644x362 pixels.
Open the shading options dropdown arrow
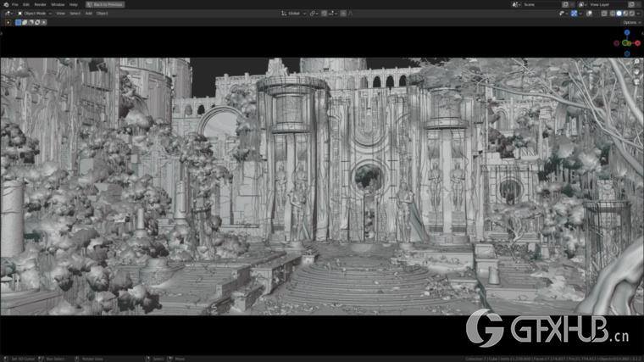638,14
